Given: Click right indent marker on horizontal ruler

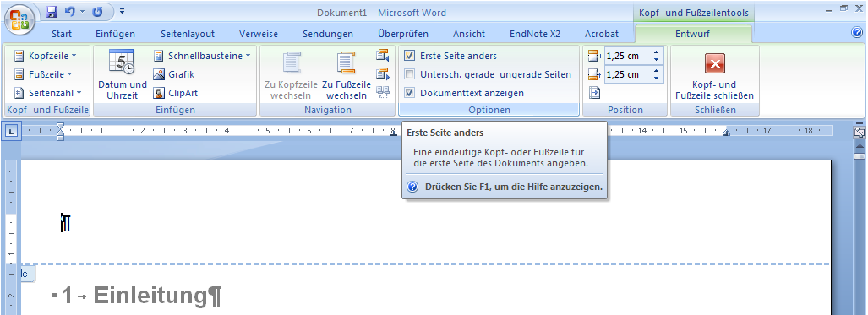Looking at the screenshot, I should point(726,133).
